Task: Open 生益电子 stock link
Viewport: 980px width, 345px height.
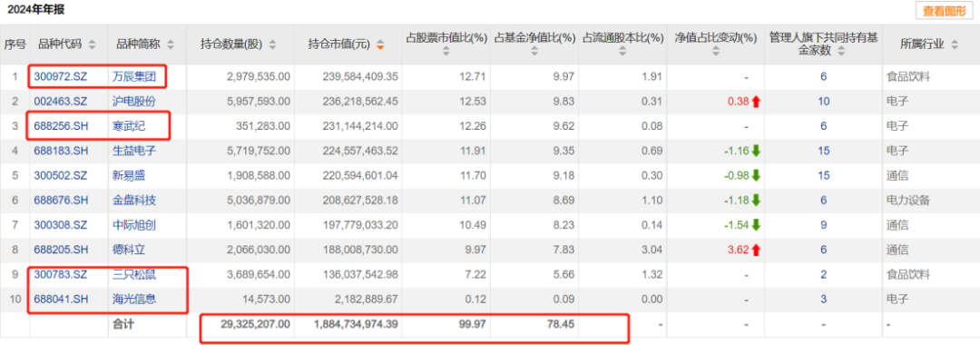Action: tap(133, 151)
